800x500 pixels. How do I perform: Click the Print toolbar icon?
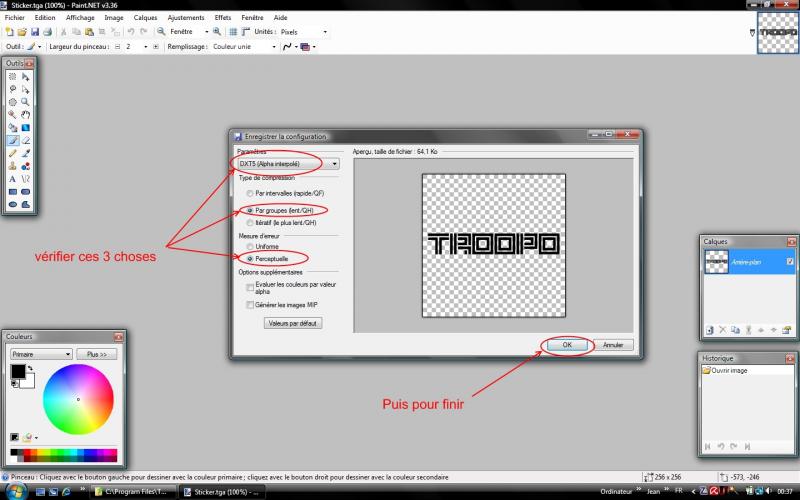pos(47,32)
